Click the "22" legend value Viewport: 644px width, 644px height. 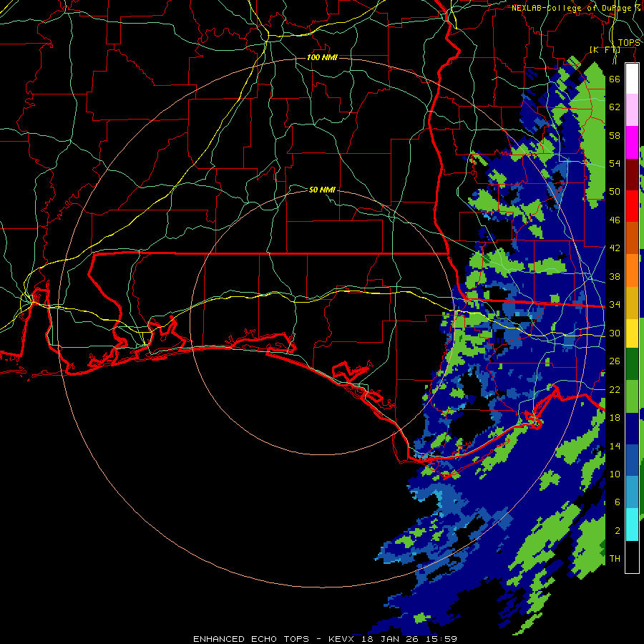[x=615, y=390]
